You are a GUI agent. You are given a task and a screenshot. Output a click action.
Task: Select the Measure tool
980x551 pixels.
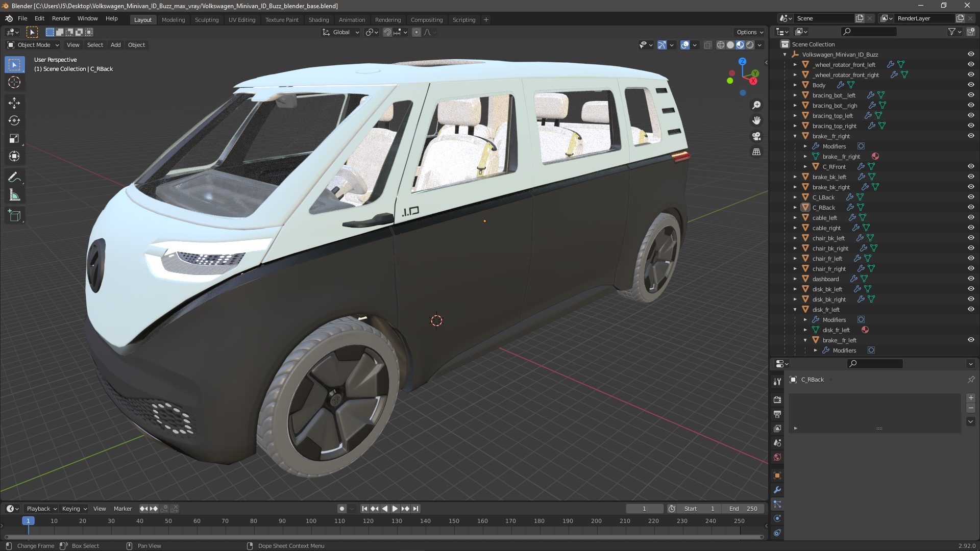[x=14, y=195]
